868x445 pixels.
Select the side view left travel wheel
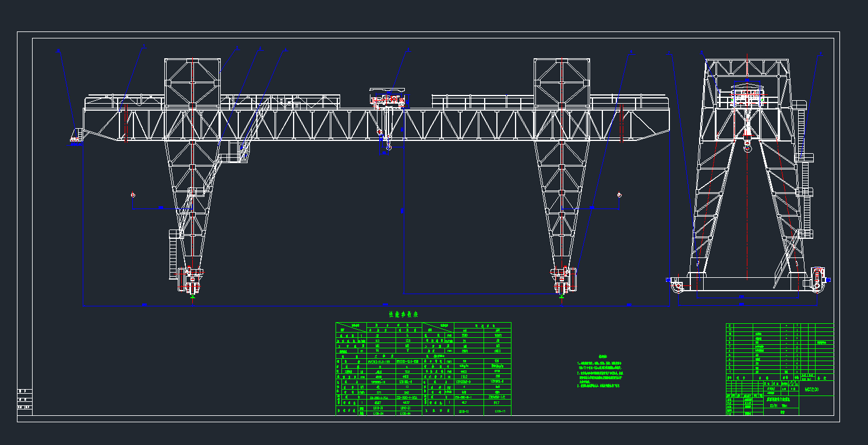(677, 285)
